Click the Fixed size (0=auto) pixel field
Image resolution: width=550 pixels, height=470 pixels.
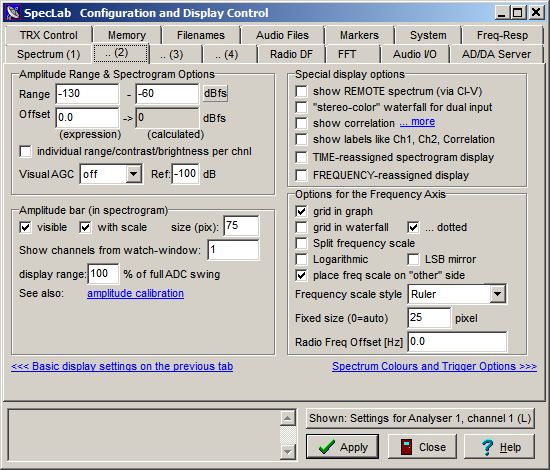(x=429, y=318)
